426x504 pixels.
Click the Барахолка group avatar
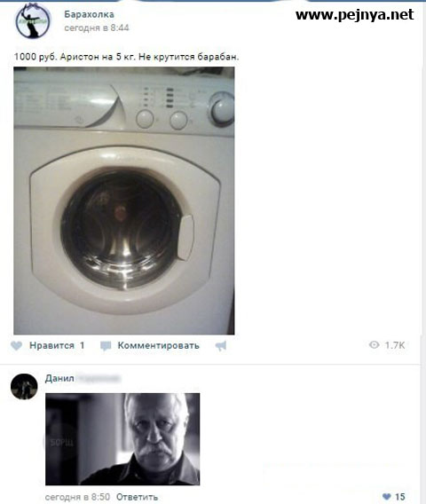[x=33, y=20]
